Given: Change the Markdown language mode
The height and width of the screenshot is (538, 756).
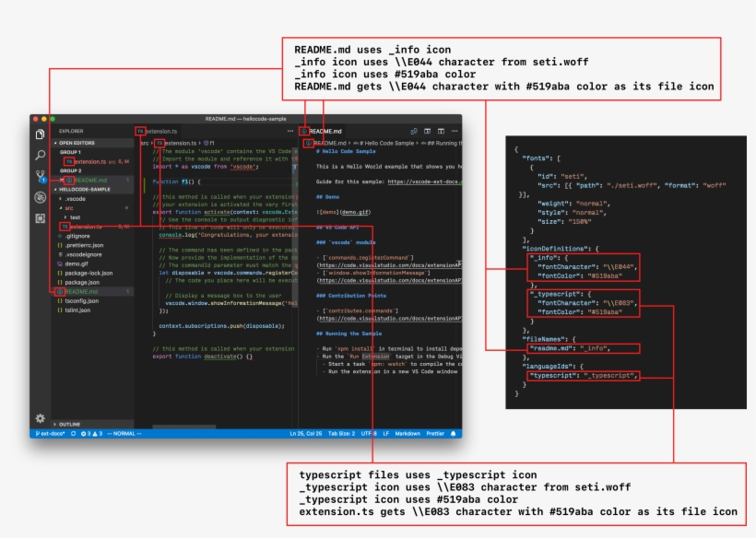Looking at the screenshot, I should (x=408, y=434).
